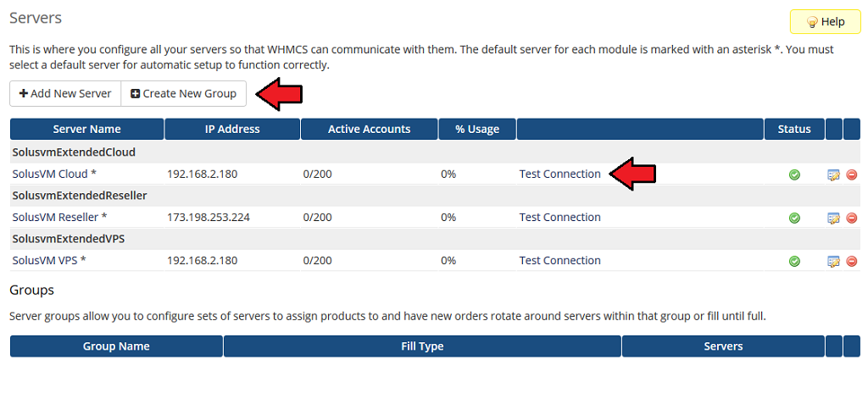Test Connection for SolusVM Cloud server
This screenshot has height=415, width=868.
(x=559, y=174)
